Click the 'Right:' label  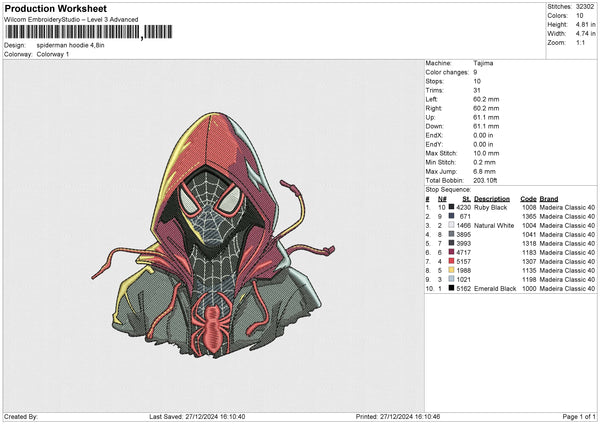click(434, 108)
